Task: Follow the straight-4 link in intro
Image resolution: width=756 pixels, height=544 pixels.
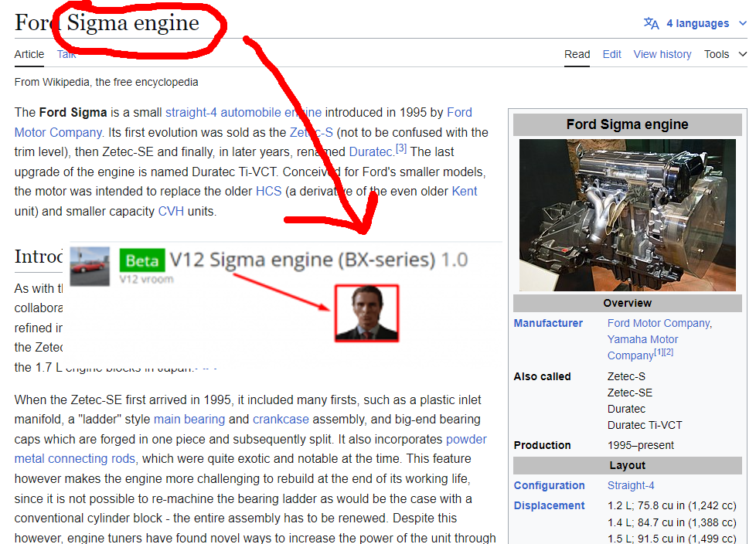Action: pos(191,112)
